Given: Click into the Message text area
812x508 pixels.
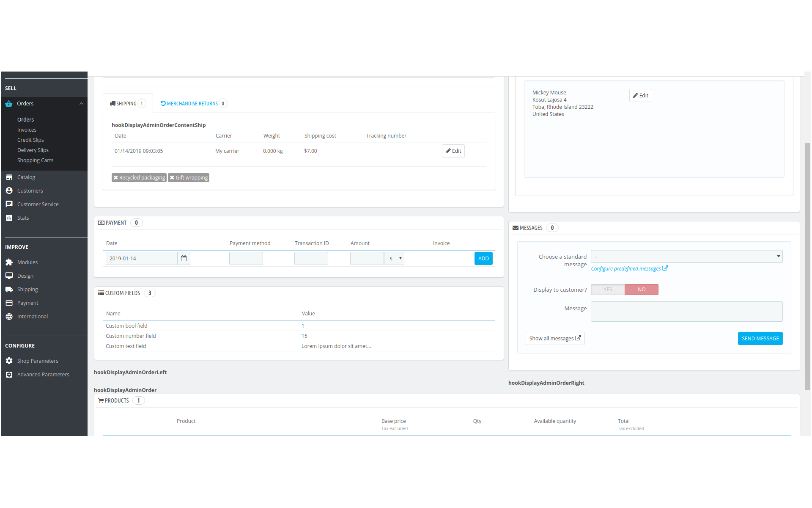Looking at the screenshot, I should pos(686,312).
